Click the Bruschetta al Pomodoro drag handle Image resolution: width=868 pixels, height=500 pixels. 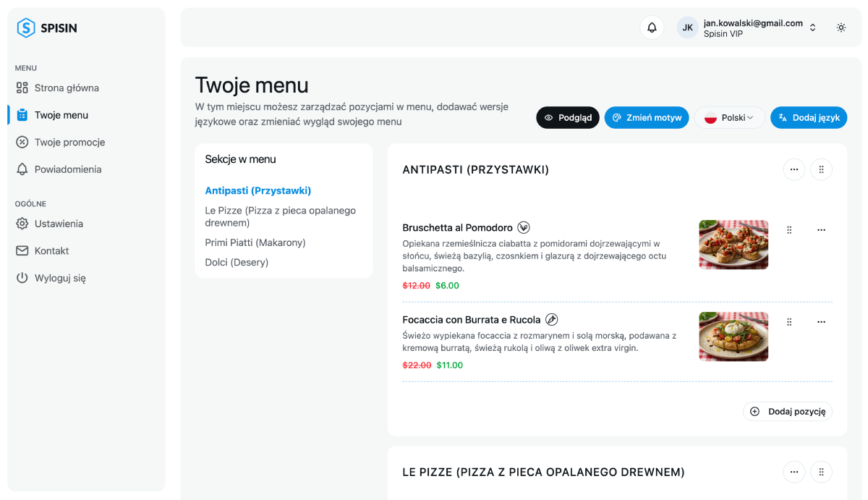(x=789, y=230)
